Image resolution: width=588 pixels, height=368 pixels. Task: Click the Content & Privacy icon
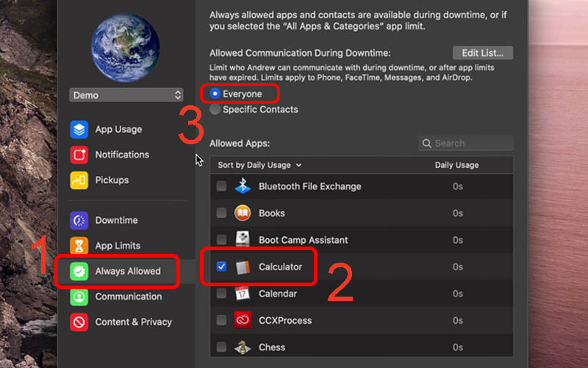click(x=79, y=322)
